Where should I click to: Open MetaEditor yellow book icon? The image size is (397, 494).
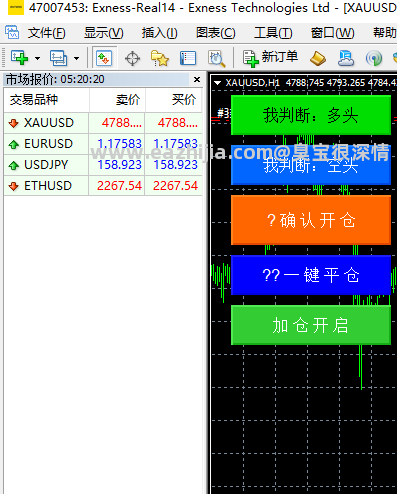(x=318, y=59)
